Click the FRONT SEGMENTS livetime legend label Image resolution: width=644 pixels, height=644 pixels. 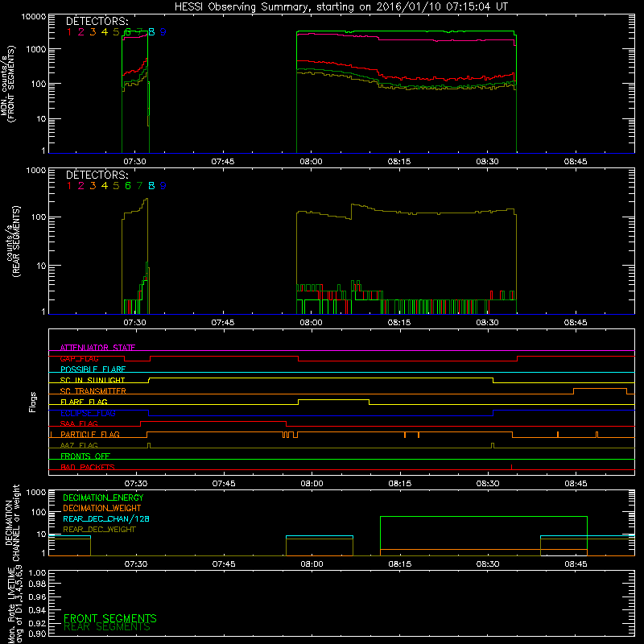[110, 618]
